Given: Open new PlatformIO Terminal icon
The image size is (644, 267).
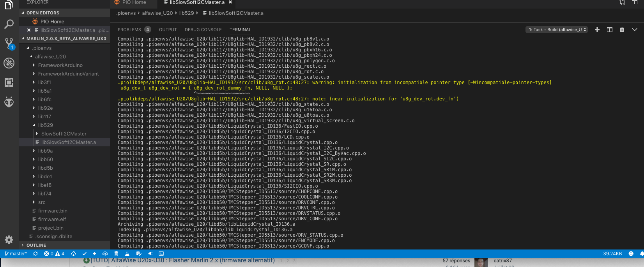Looking at the screenshot, I should 161,254.
